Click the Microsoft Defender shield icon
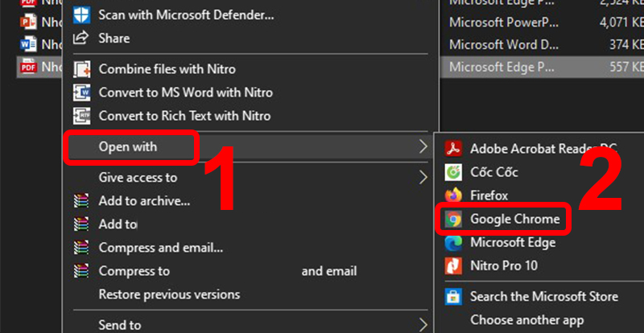 point(81,14)
